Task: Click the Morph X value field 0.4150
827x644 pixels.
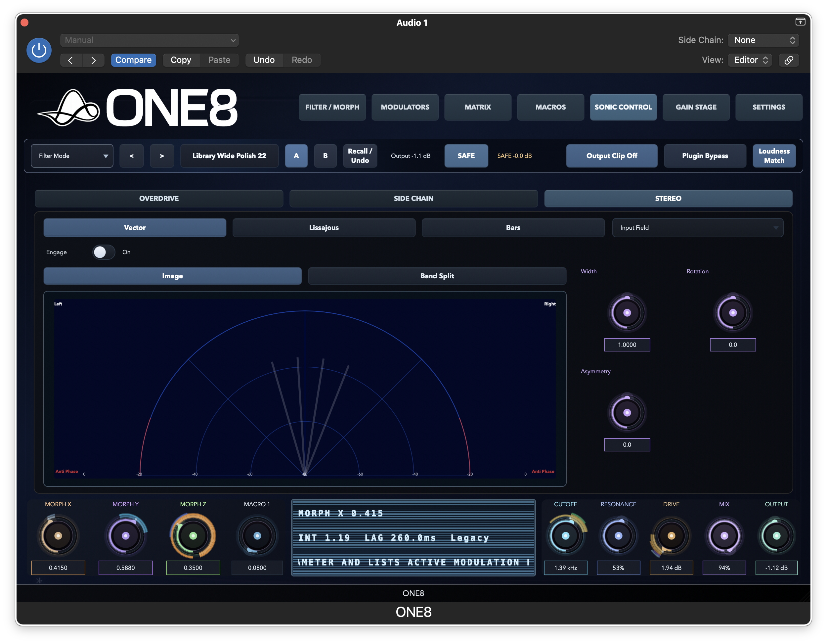Action: point(58,568)
